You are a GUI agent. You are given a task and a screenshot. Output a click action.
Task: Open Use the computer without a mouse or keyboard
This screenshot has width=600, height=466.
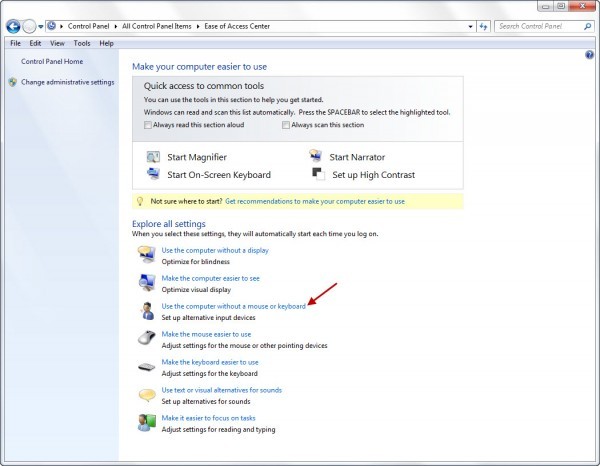tap(233, 305)
